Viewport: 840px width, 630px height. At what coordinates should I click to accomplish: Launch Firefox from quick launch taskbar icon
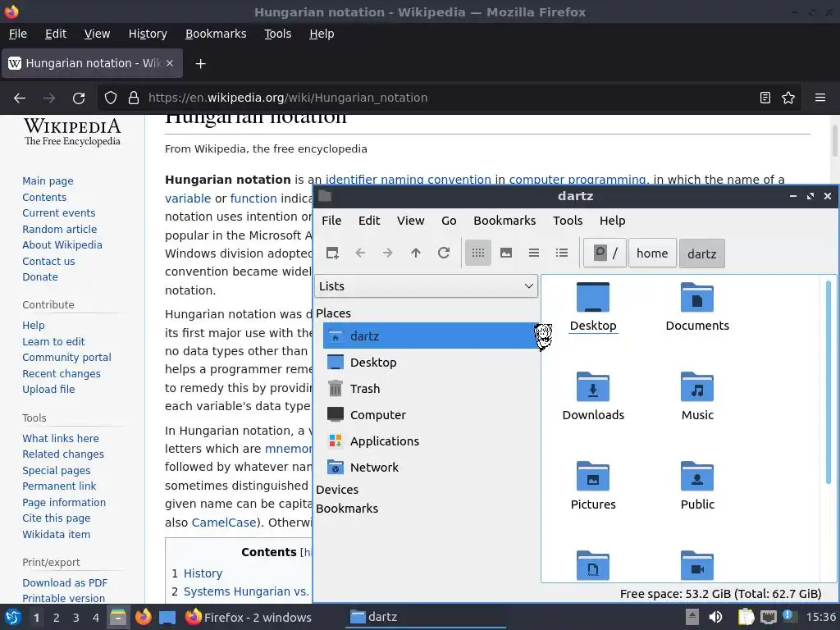[x=143, y=617]
